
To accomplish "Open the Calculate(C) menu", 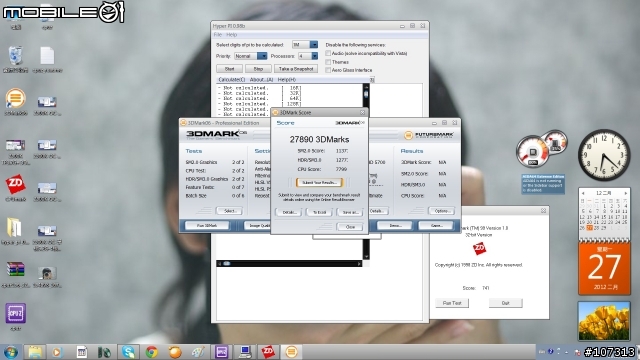I will coord(231,80).
